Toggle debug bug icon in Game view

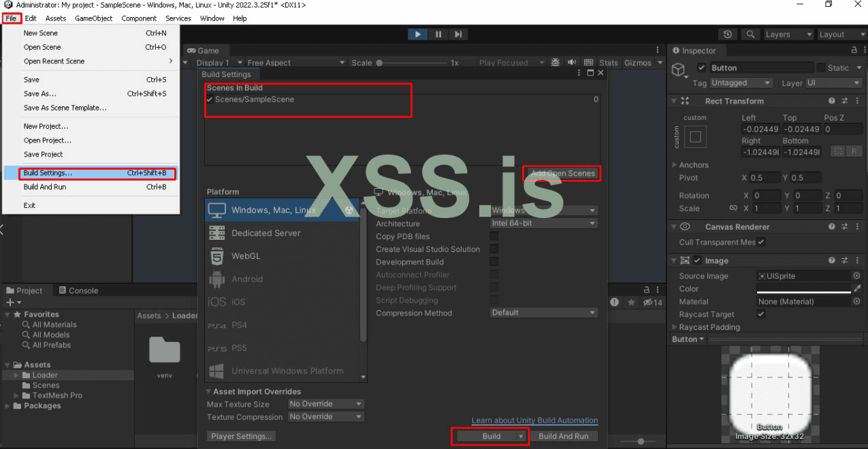(556, 63)
